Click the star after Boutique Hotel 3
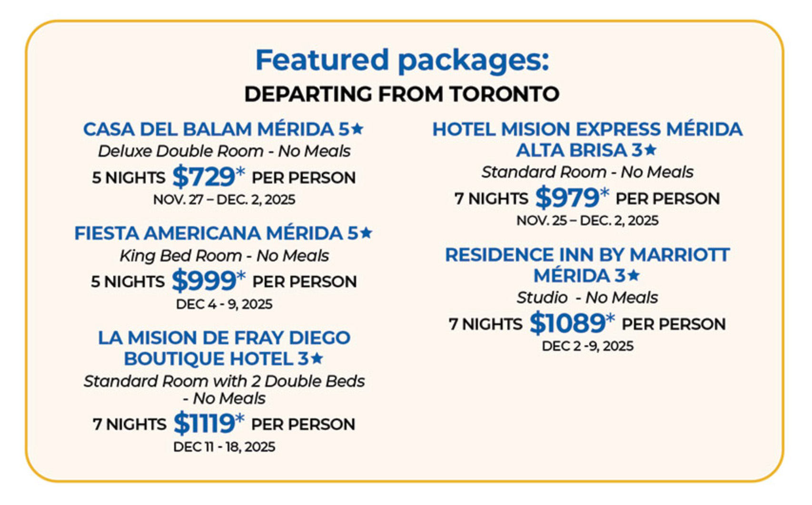Screen dimensions: 812x505 click(x=317, y=358)
